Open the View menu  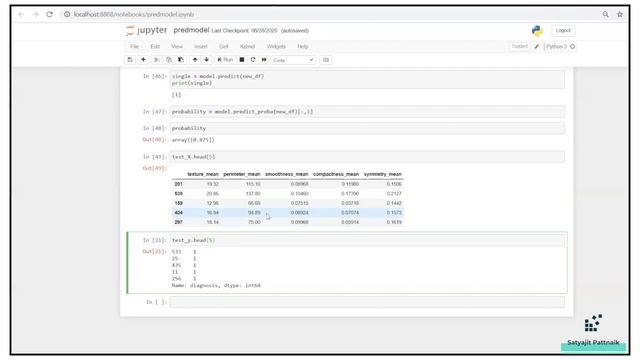[x=177, y=47]
